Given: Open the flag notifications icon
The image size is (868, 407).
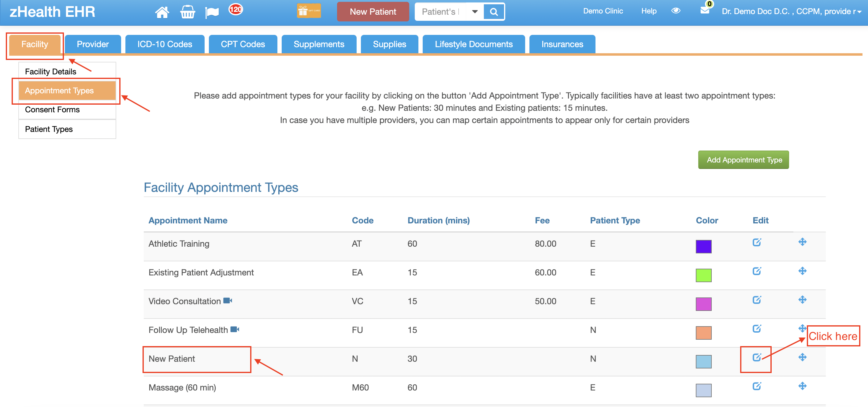Looking at the screenshot, I should tap(212, 13).
